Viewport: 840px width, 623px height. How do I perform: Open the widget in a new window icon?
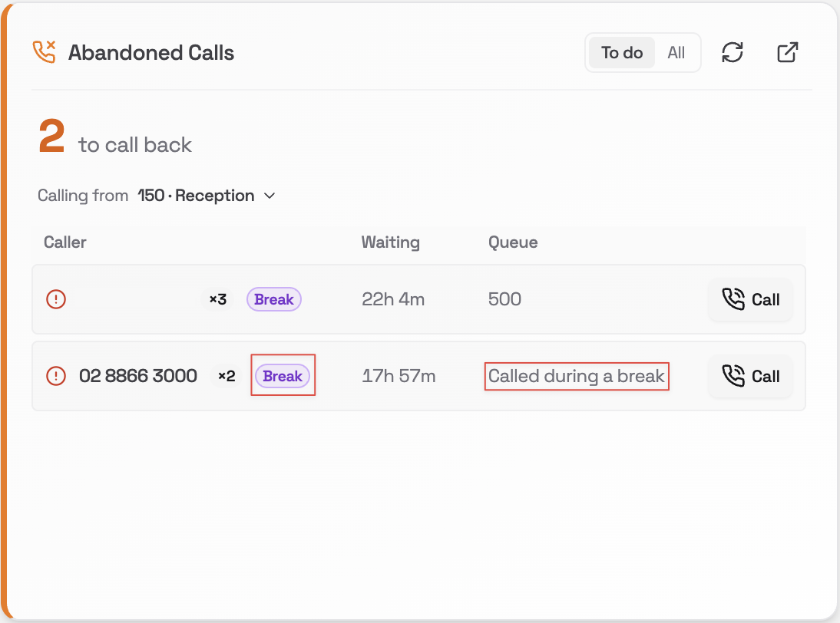click(x=788, y=52)
